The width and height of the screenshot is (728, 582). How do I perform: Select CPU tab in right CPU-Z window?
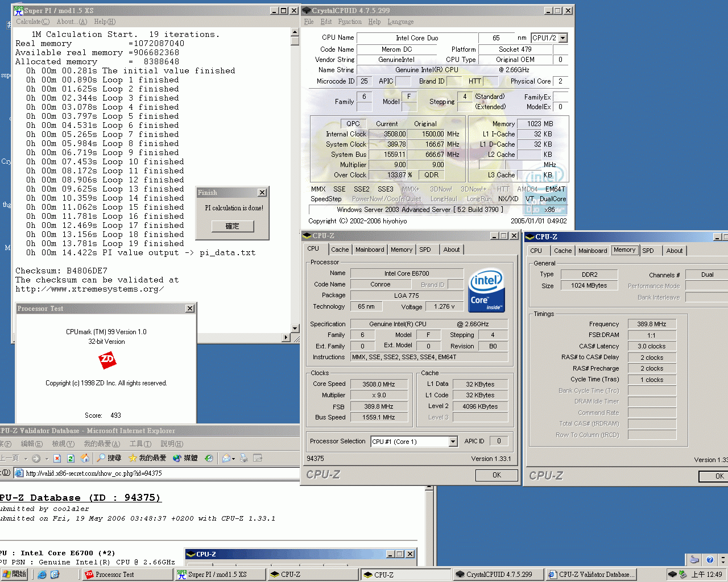(536, 251)
